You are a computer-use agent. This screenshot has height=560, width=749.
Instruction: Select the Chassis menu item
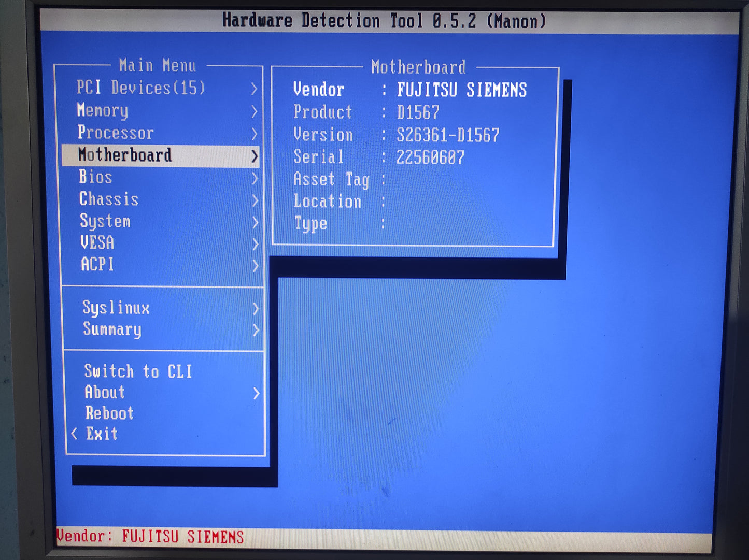tap(109, 199)
